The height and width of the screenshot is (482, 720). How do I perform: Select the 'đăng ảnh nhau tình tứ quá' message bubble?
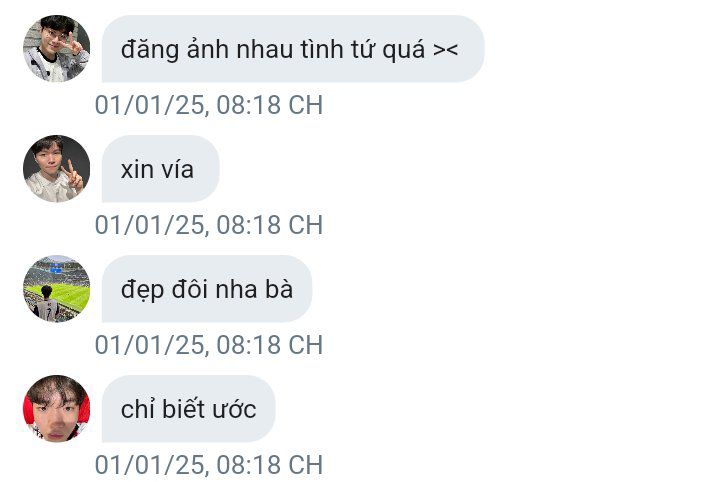pos(293,49)
